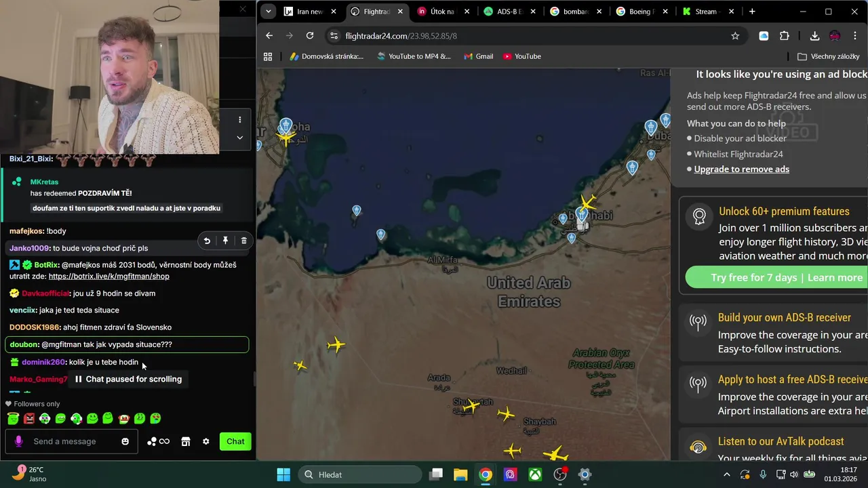Show hidden system tray icons
The height and width of the screenshot is (488, 868).
(727, 475)
